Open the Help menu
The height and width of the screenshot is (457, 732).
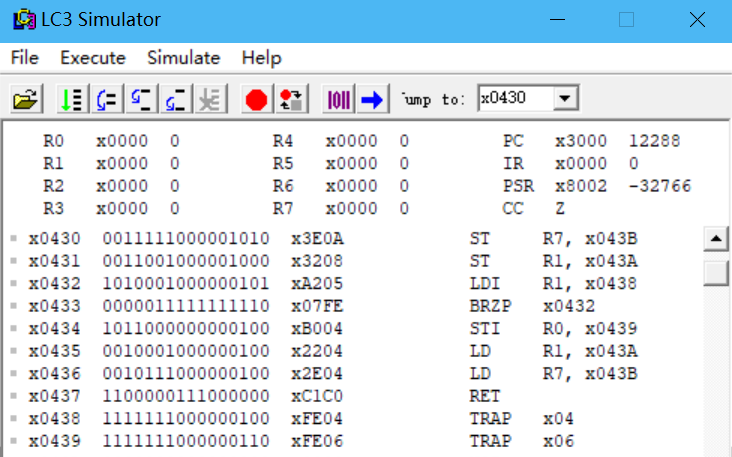261,58
